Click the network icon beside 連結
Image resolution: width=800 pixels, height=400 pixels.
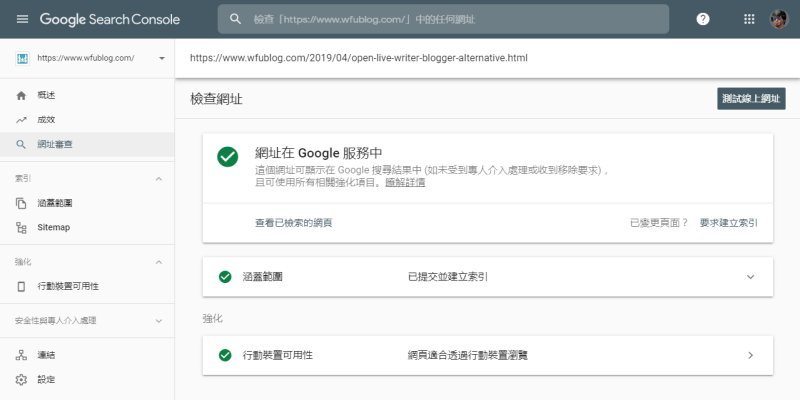[x=21, y=355]
